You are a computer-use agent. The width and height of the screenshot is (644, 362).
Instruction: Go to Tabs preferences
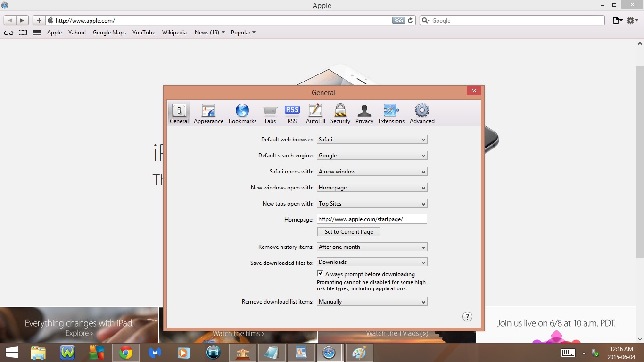pyautogui.click(x=270, y=114)
